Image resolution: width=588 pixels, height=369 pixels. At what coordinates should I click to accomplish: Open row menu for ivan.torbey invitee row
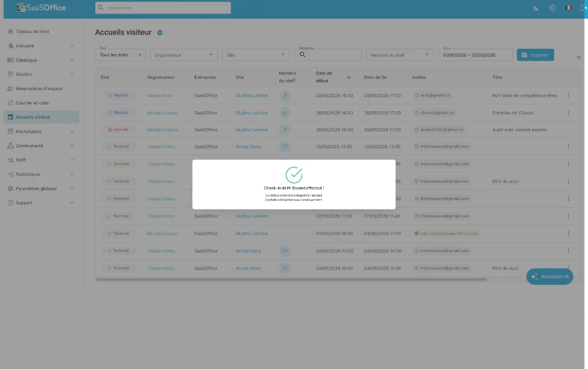[x=568, y=234]
